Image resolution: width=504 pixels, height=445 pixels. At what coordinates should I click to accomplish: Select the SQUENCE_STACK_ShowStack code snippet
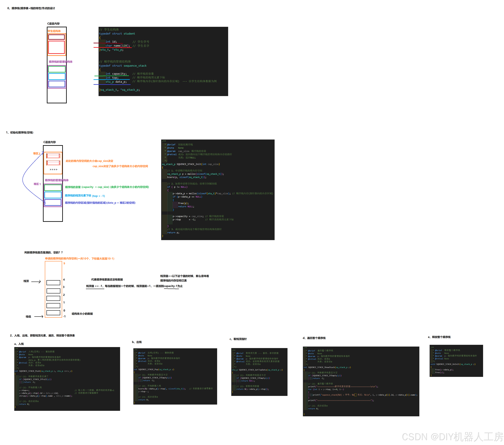(361, 381)
